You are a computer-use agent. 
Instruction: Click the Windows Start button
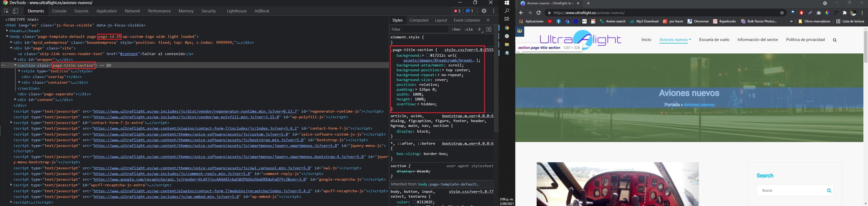pos(507,3)
